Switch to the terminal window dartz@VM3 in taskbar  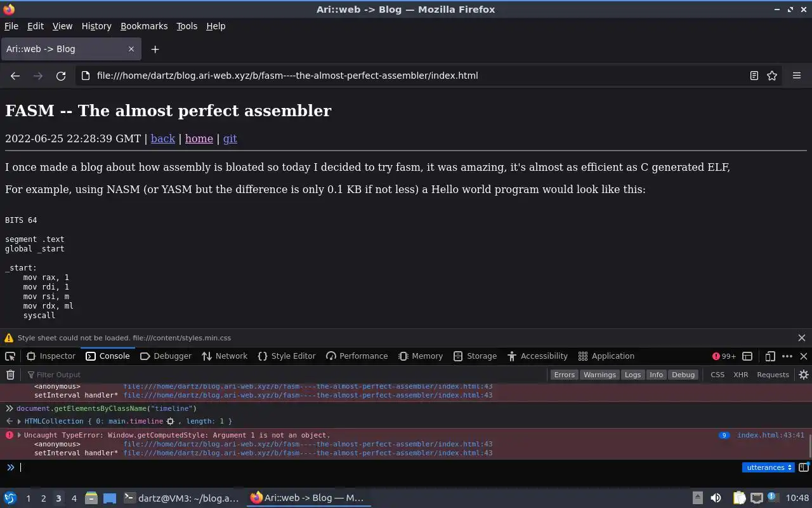click(181, 498)
